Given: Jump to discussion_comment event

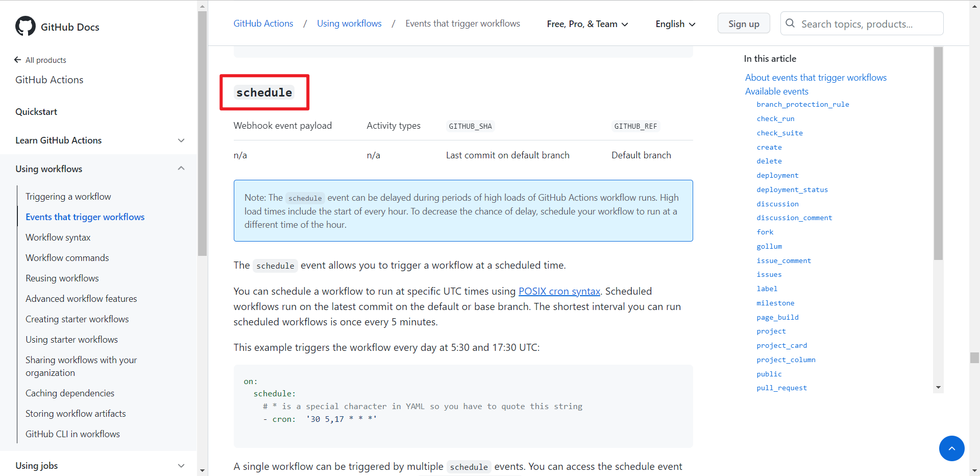Looking at the screenshot, I should click(x=794, y=218).
